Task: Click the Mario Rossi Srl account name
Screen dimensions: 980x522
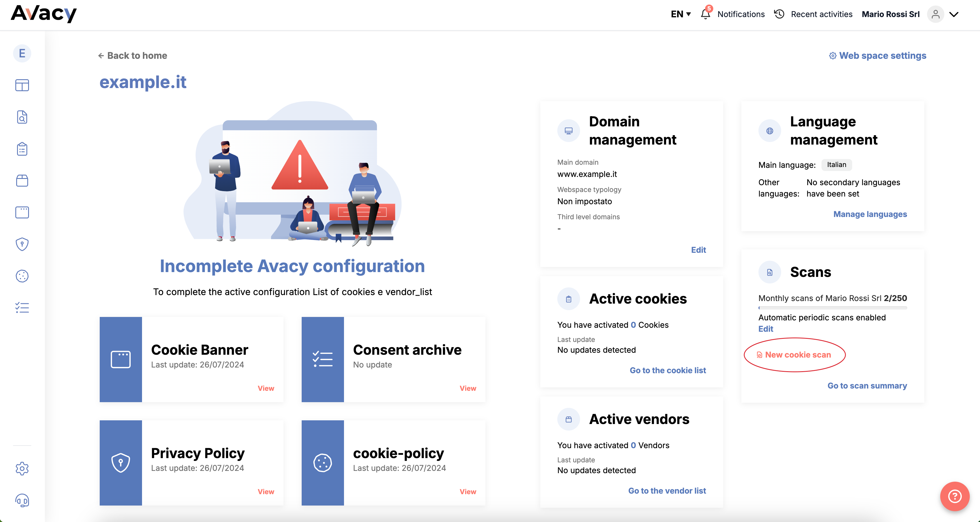Action: [x=891, y=14]
